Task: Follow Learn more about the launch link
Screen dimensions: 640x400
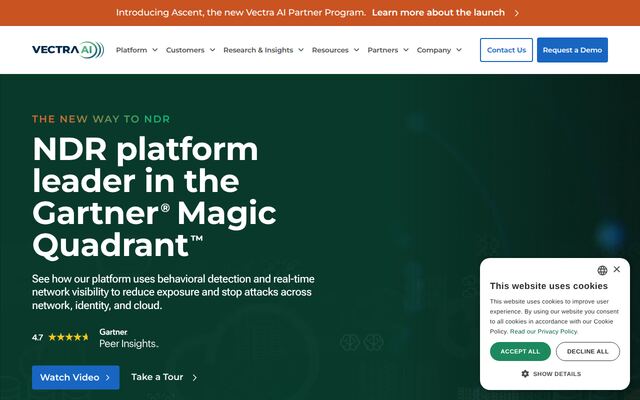Action: (x=438, y=13)
